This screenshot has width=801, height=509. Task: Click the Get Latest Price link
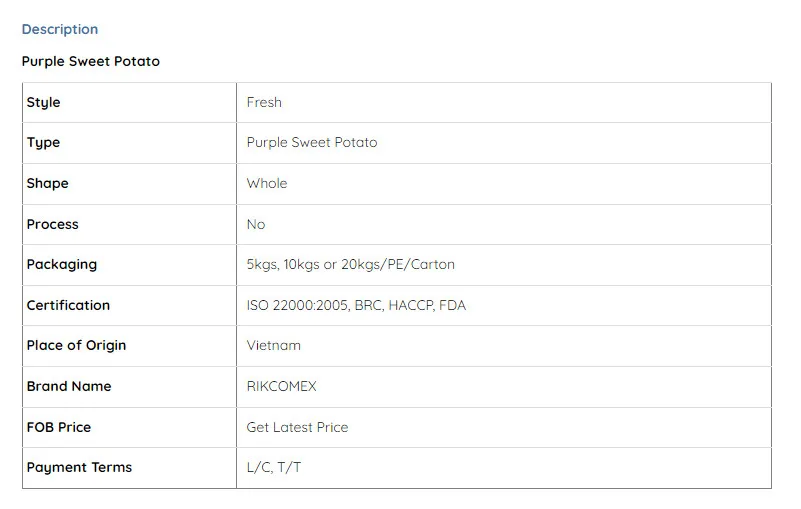[297, 427]
